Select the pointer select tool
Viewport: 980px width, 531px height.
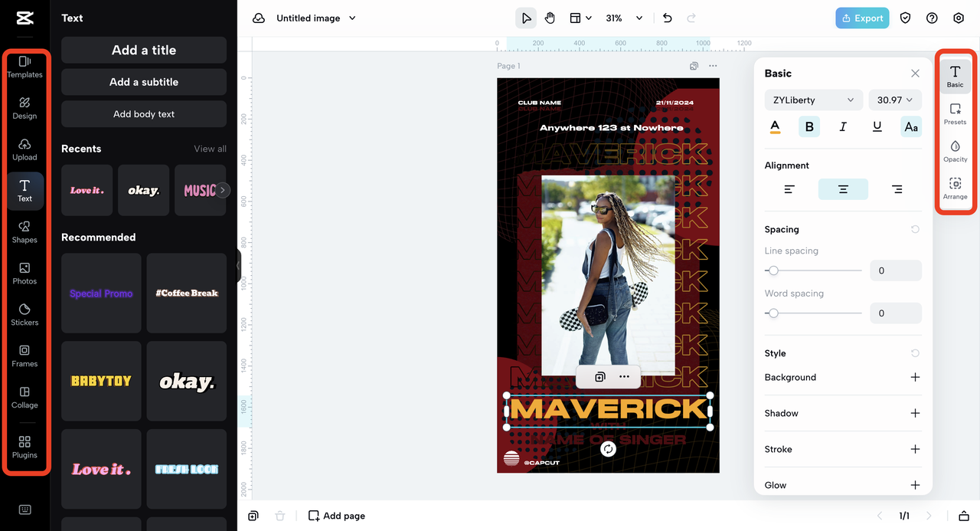coord(526,18)
